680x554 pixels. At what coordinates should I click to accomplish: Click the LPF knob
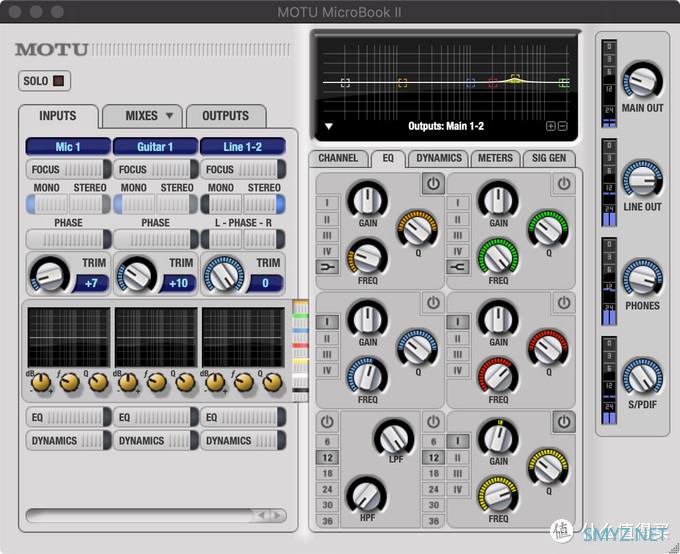[x=394, y=438]
